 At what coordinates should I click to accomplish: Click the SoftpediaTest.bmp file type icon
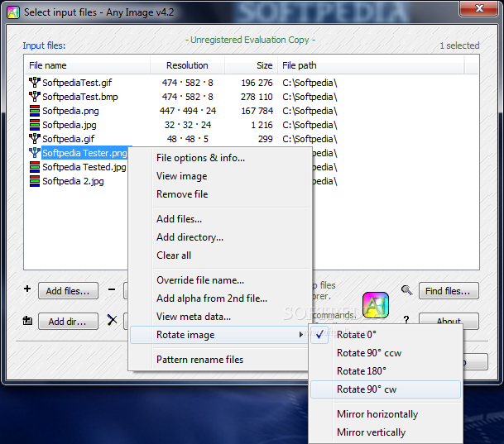pyautogui.click(x=35, y=97)
